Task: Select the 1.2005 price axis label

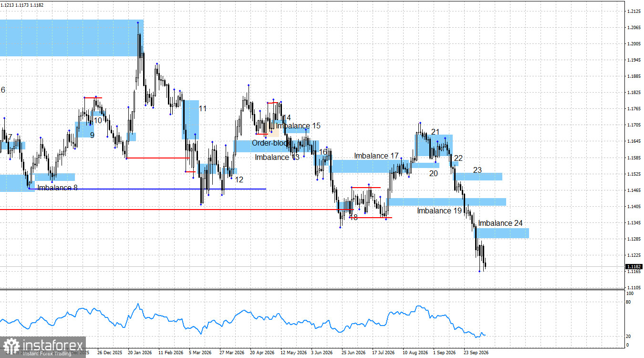Action: tap(634, 44)
